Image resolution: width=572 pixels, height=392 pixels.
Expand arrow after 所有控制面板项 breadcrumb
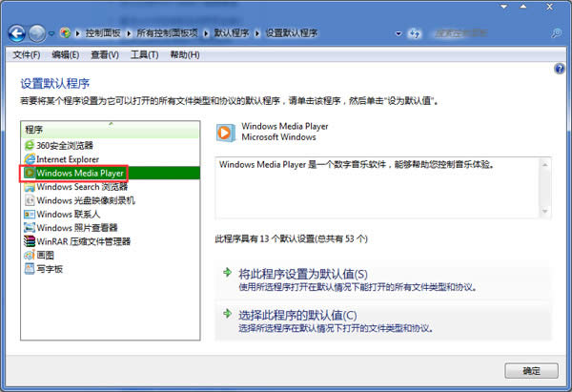pos(206,33)
